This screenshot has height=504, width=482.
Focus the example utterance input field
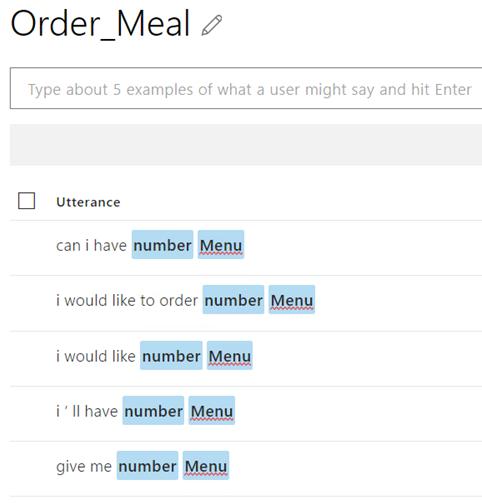pyautogui.click(x=246, y=88)
